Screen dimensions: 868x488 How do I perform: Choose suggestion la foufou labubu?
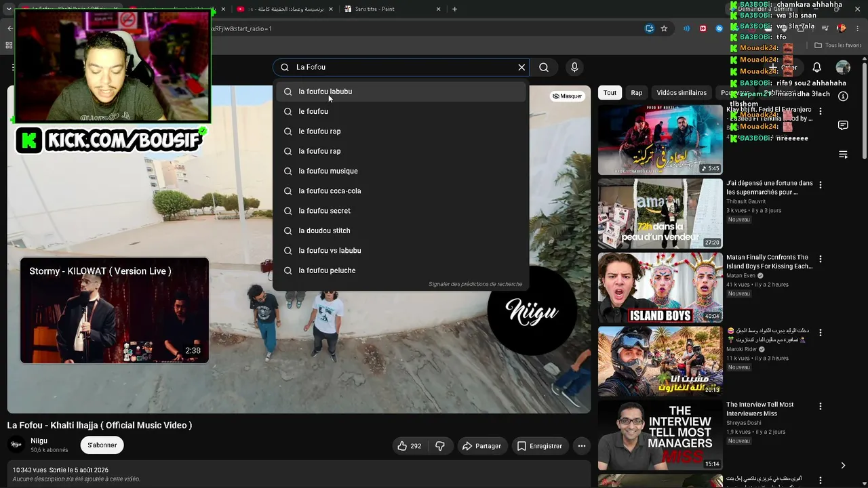point(400,91)
